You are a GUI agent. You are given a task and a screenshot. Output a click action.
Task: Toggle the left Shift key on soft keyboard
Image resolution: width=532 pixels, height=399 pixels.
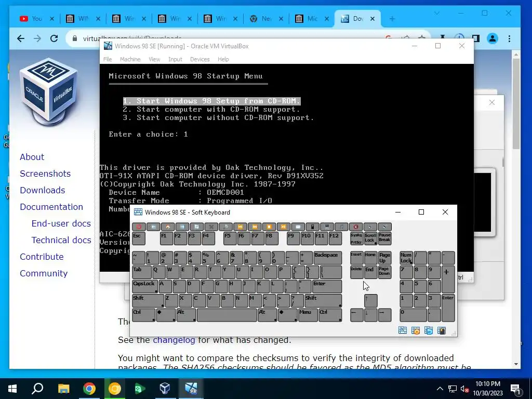coord(148,301)
